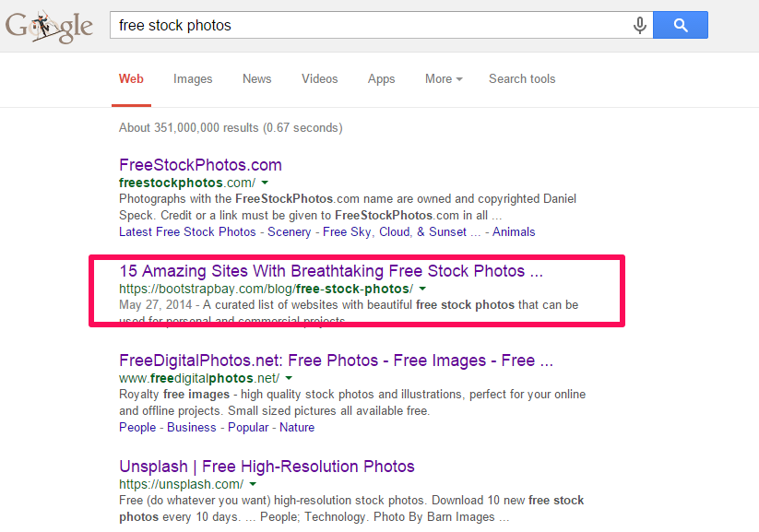The image size is (759, 532).
Task: Switch to the Images tab
Action: click(x=193, y=79)
